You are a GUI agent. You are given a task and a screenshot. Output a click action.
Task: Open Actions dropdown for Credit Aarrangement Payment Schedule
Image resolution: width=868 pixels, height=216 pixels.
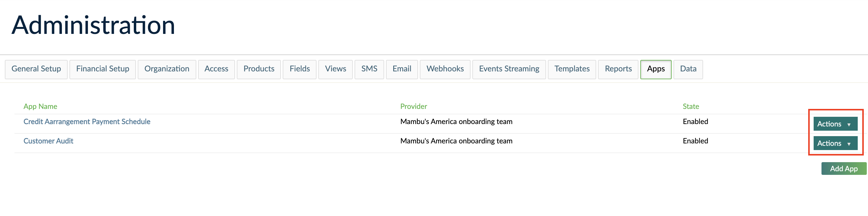(x=835, y=124)
